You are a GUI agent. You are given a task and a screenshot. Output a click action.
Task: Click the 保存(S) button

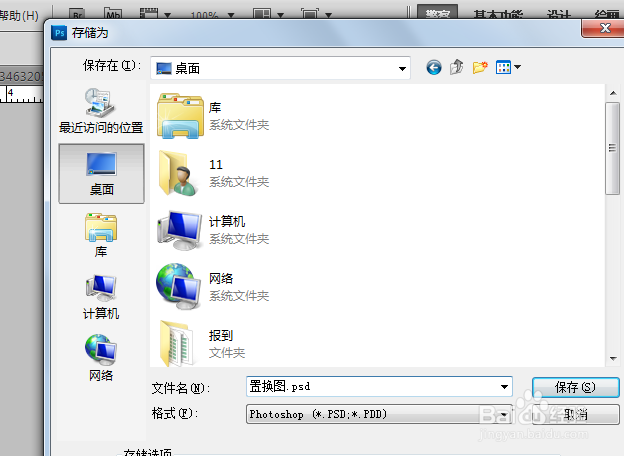(575, 387)
